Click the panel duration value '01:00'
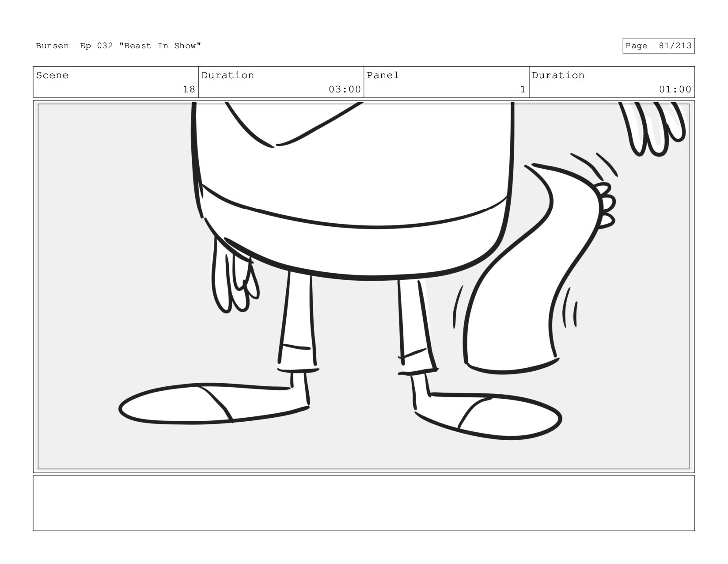The width and height of the screenshot is (728, 564). click(x=675, y=89)
